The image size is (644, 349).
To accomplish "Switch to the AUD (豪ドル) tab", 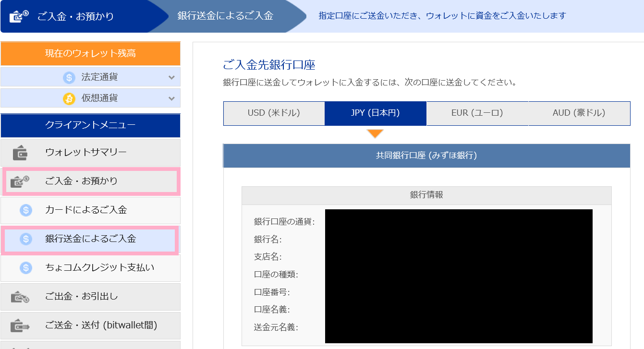I will (x=579, y=113).
